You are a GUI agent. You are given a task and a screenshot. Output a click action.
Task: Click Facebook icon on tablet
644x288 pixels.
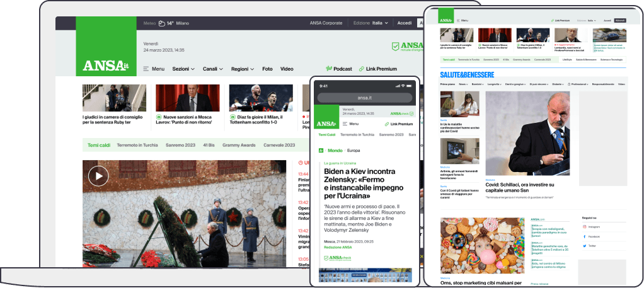(584, 237)
